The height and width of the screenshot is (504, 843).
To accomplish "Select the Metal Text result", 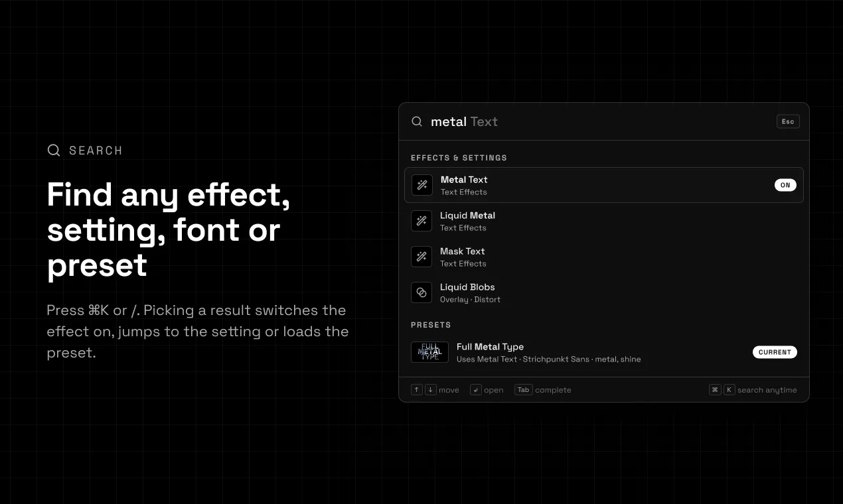I will [x=604, y=185].
